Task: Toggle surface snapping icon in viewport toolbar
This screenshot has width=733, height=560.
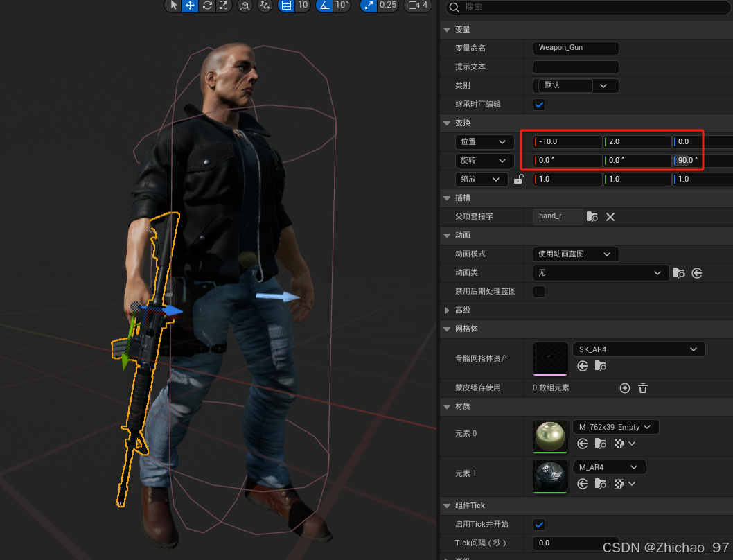Action: (x=265, y=5)
